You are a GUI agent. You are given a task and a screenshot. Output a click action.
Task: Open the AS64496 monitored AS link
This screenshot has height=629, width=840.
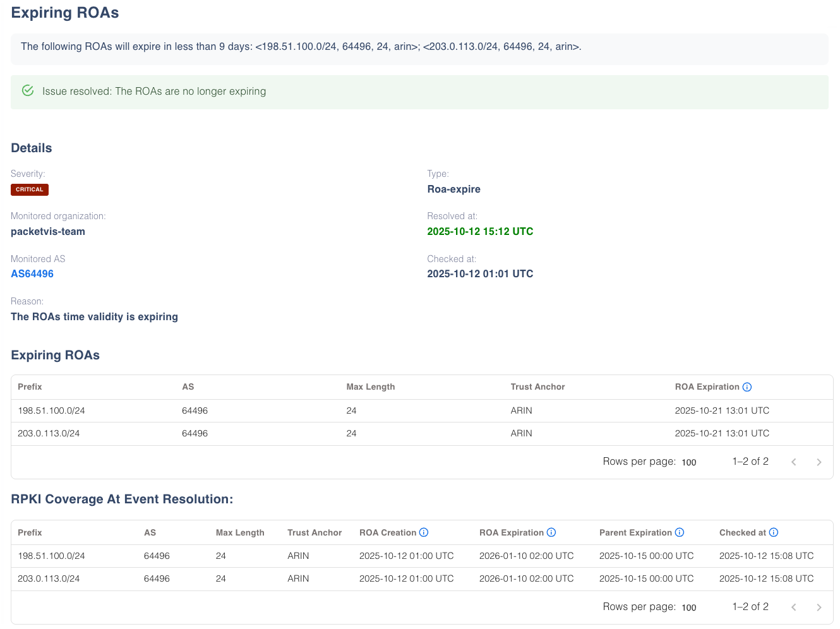[x=32, y=274]
